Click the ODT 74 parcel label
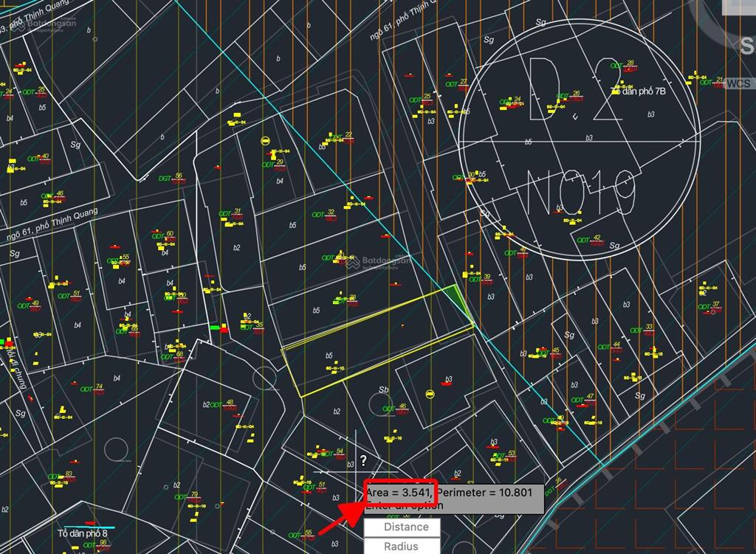Image resolution: width=756 pixels, height=554 pixels. point(92,389)
